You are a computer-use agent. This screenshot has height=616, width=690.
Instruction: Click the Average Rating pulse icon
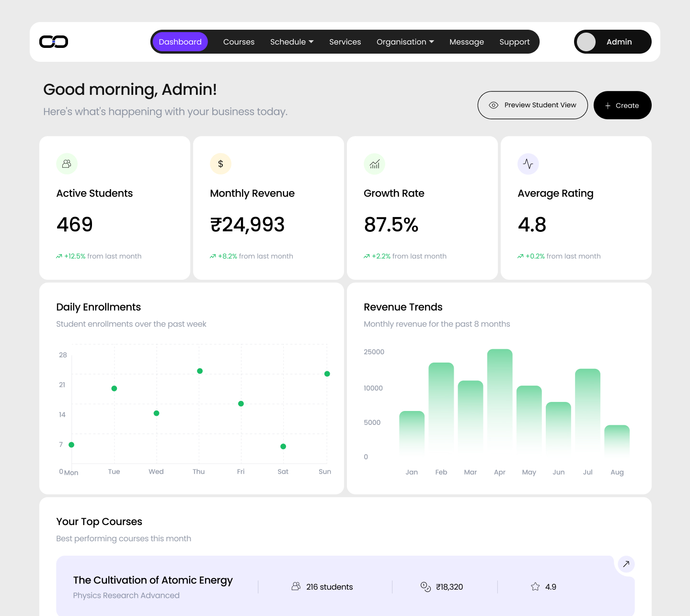(x=528, y=163)
